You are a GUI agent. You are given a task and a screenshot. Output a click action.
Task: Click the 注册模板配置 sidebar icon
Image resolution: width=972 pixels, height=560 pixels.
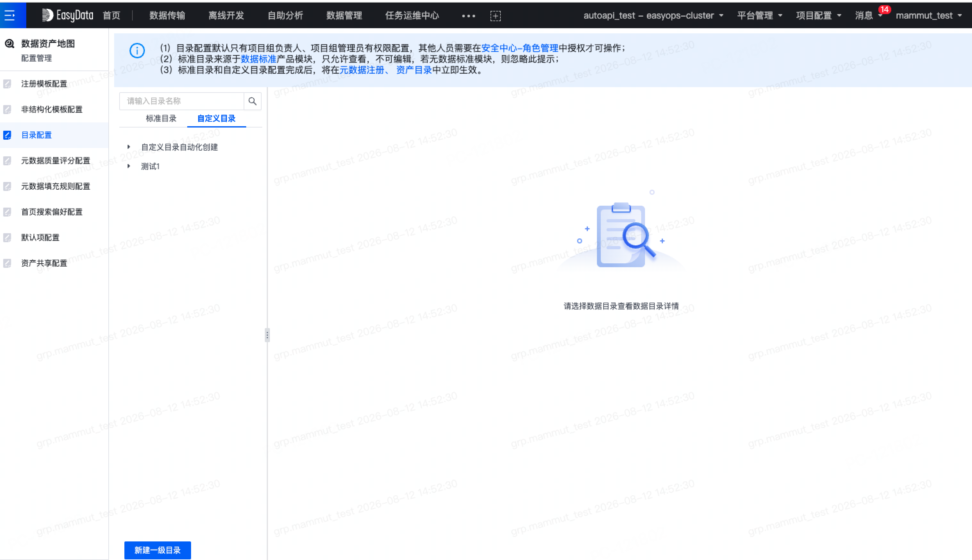[x=7, y=84]
